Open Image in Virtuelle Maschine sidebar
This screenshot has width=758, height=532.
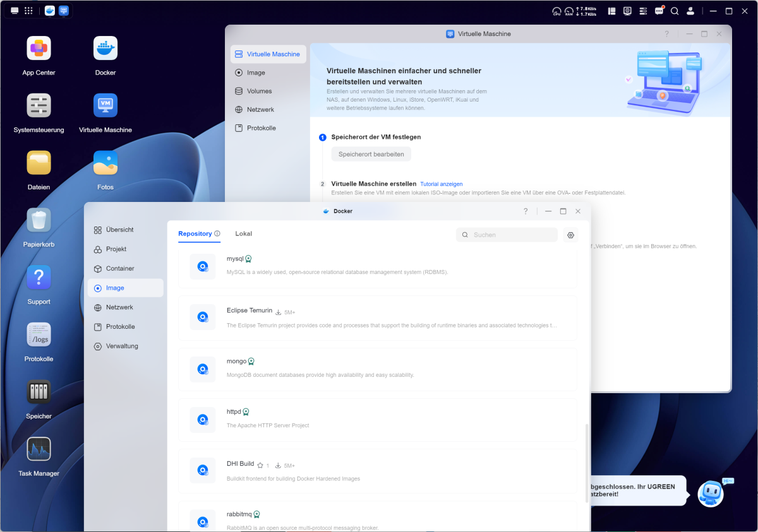[x=268, y=73]
